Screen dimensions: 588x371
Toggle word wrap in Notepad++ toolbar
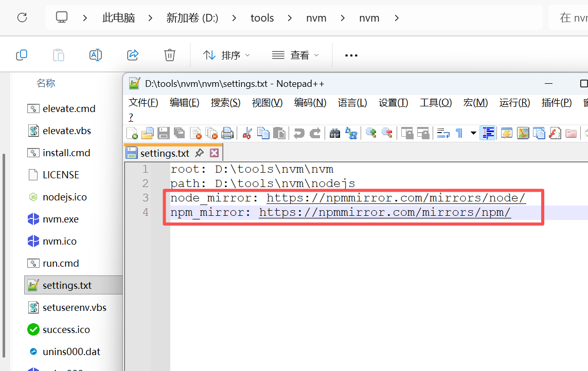[443, 134]
